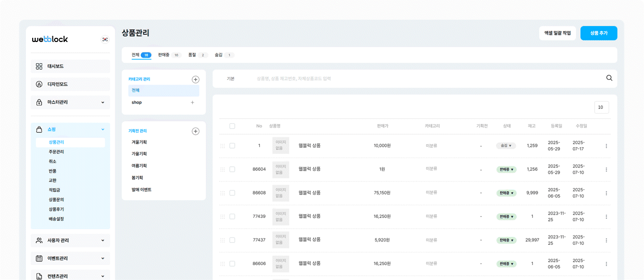Toggle the select-all checkbox in table header
The height and width of the screenshot is (280, 644).
pos(232,126)
